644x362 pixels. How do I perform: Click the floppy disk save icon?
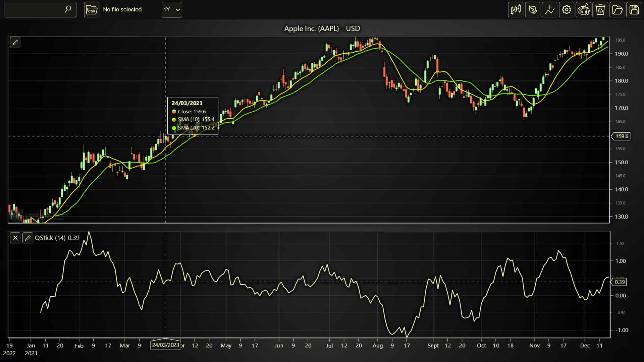click(x=634, y=10)
